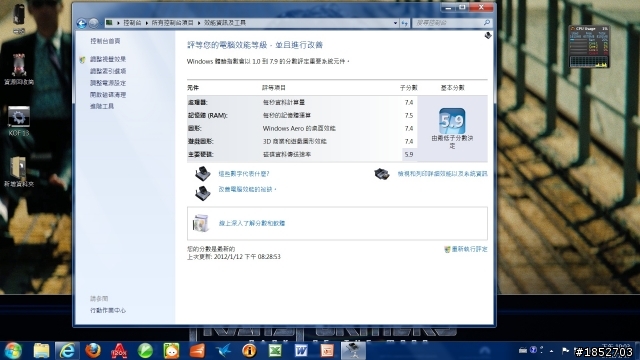Go to 控制台首頁 in the sidebar
This screenshot has width=640, height=360.
pyautogui.click(x=105, y=41)
